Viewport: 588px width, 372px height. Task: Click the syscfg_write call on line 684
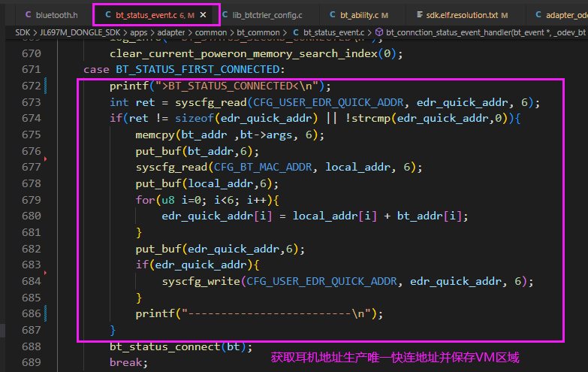(x=348, y=281)
